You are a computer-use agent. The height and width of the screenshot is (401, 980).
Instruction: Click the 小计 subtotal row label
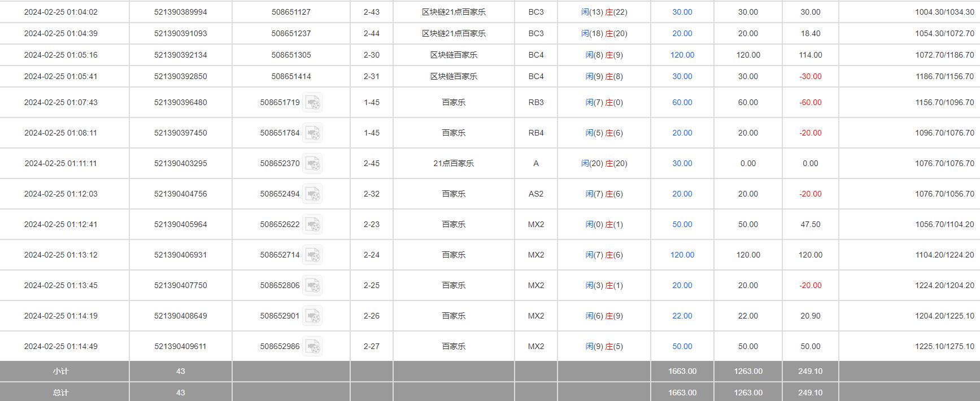(x=60, y=371)
